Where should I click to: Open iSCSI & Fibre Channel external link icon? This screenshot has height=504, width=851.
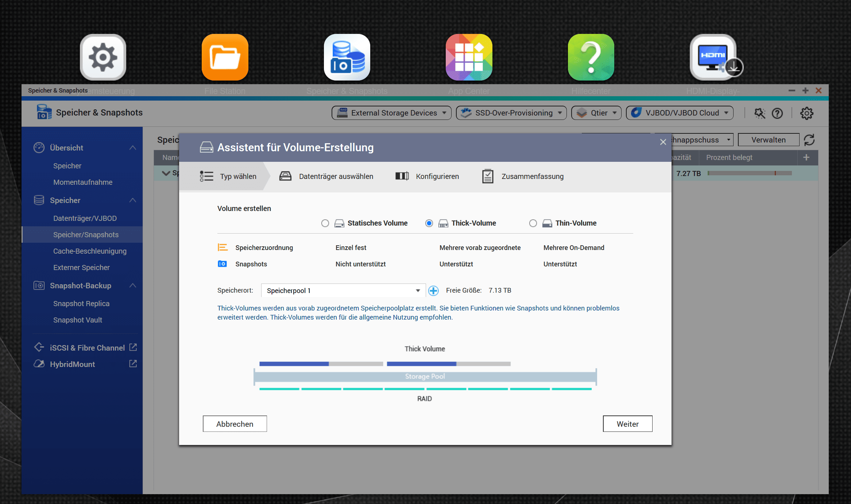(x=133, y=347)
